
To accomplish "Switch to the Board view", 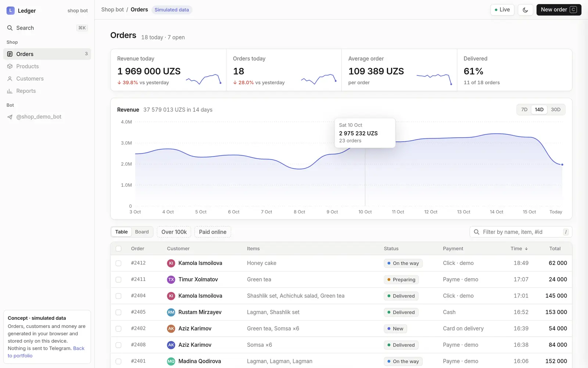I will [142, 232].
